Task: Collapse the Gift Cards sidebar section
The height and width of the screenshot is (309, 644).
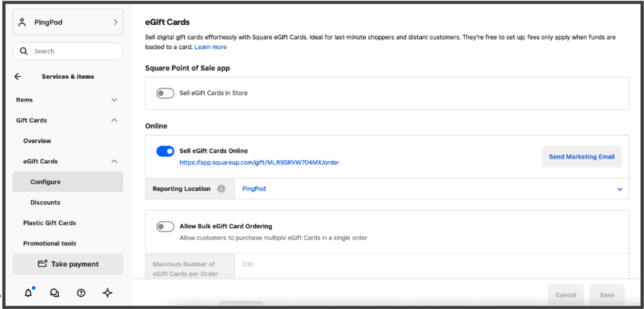Action: [114, 120]
